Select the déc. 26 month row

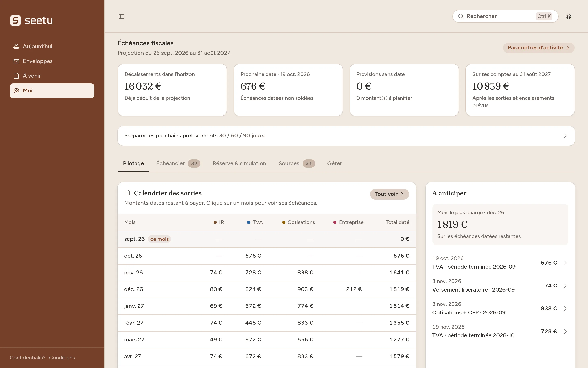(x=267, y=289)
